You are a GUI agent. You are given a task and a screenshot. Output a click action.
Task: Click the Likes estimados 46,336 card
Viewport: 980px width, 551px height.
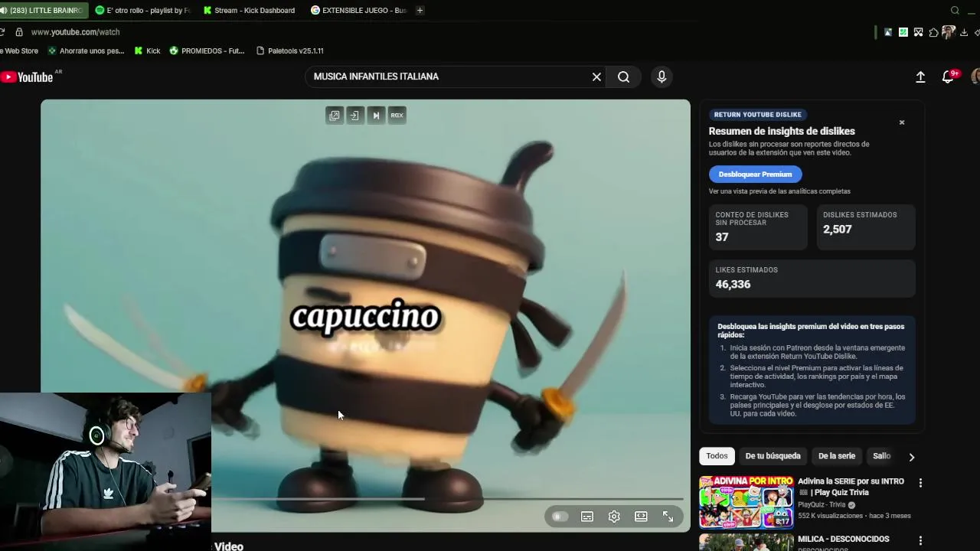point(812,278)
